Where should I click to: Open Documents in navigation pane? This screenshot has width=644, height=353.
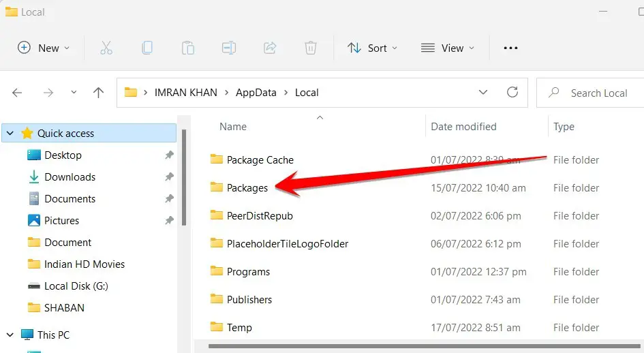[x=70, y=198]
